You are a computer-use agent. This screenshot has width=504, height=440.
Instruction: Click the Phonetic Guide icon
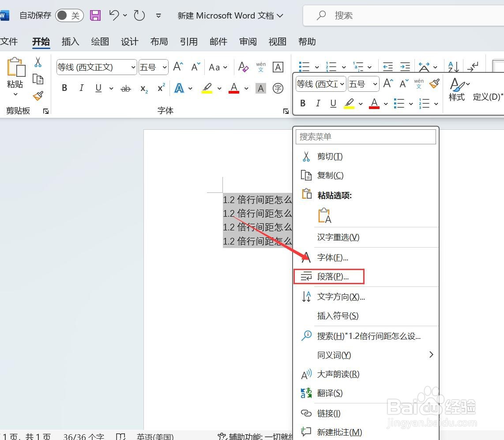click(261, 67)
